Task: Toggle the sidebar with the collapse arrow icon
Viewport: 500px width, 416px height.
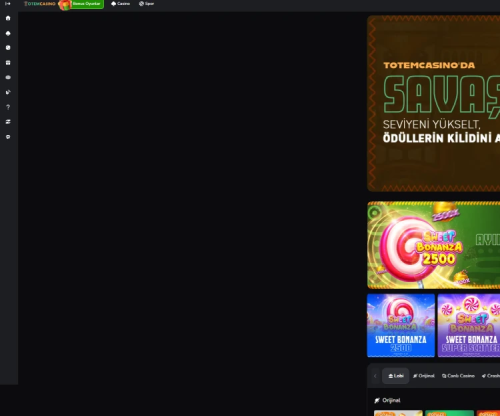Action: click(8, 4)
